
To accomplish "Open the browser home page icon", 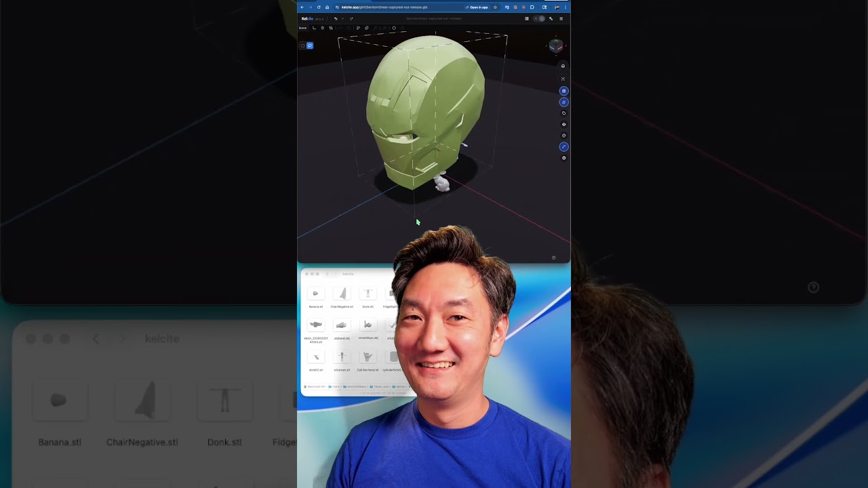I will point(327,7).
